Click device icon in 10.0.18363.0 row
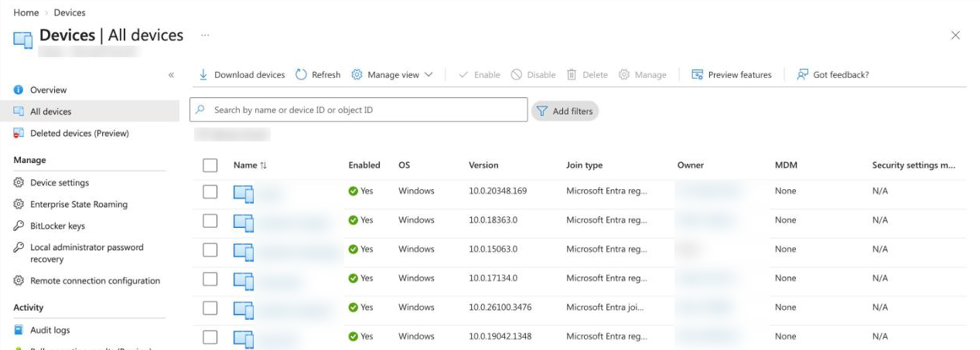Viewport: 980px width, 350px height. tap(244, 223)
